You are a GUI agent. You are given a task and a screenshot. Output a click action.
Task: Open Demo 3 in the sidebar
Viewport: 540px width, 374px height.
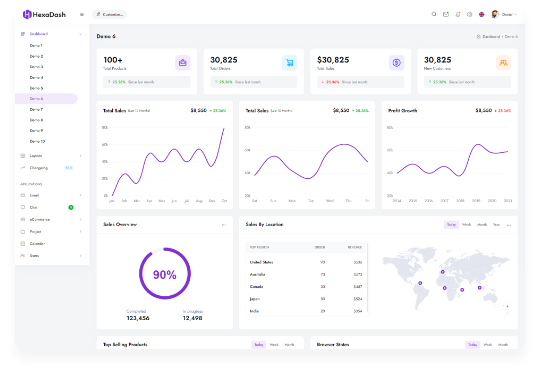click(36, 66)
